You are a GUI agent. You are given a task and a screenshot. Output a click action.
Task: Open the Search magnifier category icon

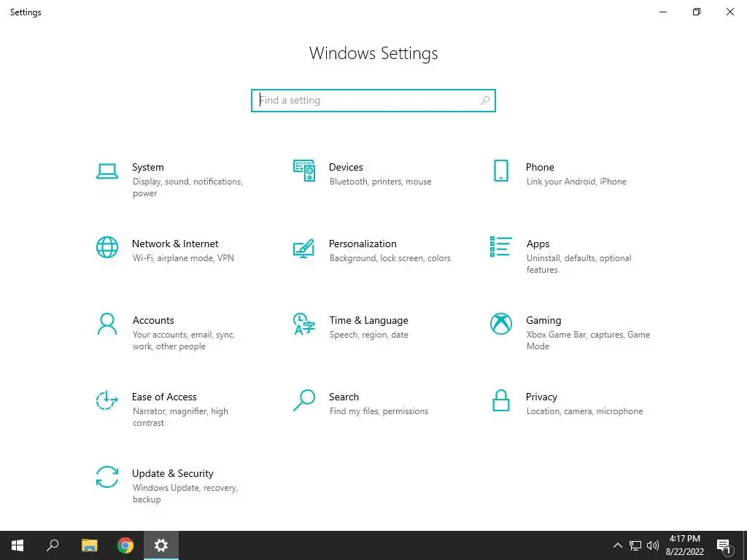pos(304,400)
